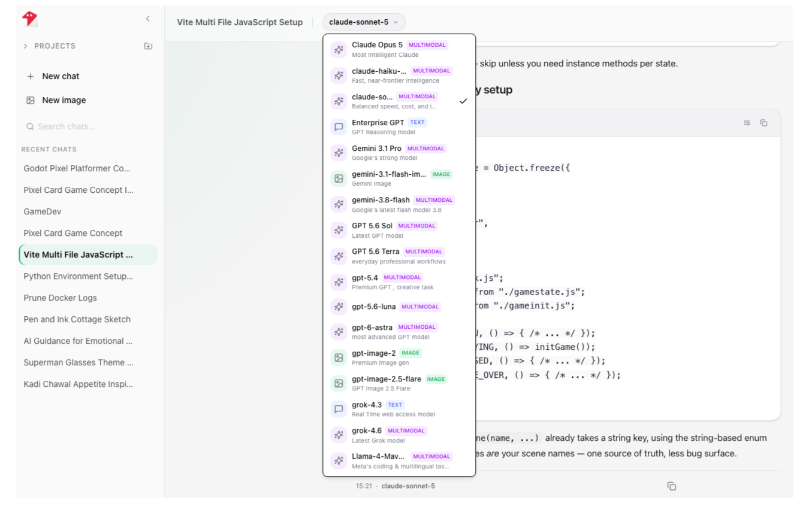Click the claude-sonnet-5 label in message footer

[408, 486]
